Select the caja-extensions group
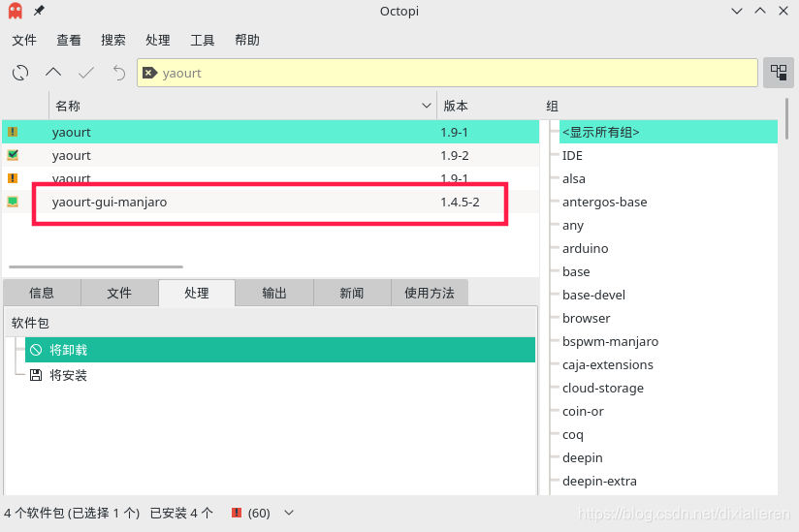799x532 pixels. tap(607, 365)
